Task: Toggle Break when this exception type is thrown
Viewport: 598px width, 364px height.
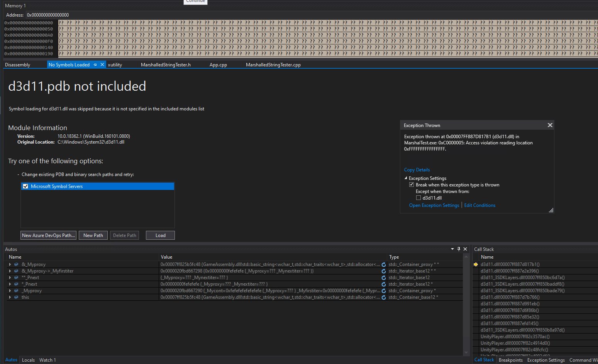Action: (x=412, y=185)
